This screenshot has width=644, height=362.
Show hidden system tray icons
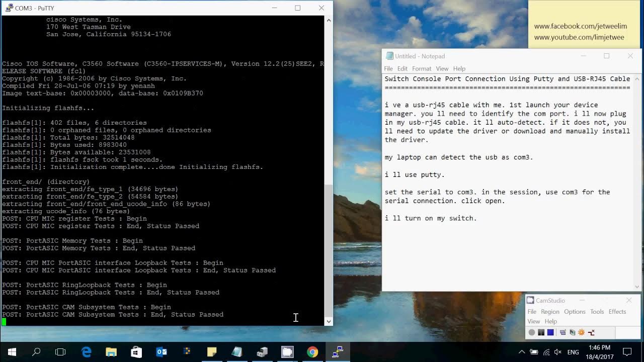[x=522, y=352]
